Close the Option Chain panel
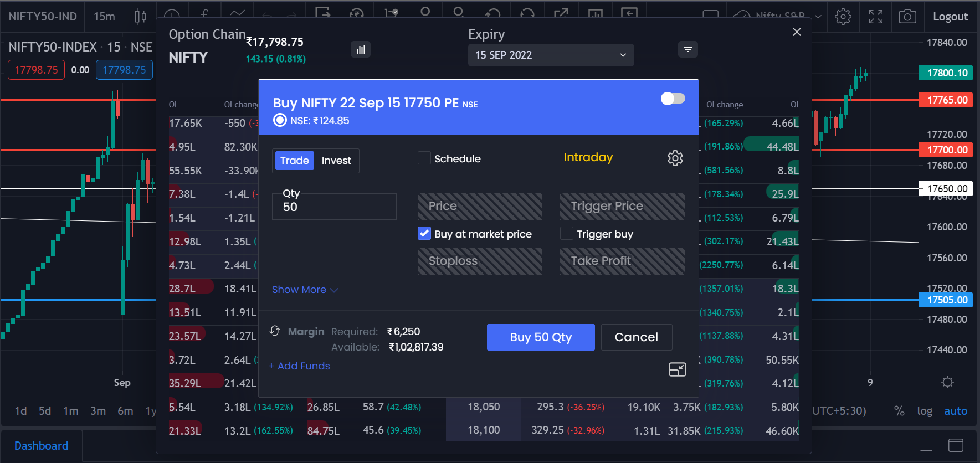980x463 pixels. click(x=797, y=32)
